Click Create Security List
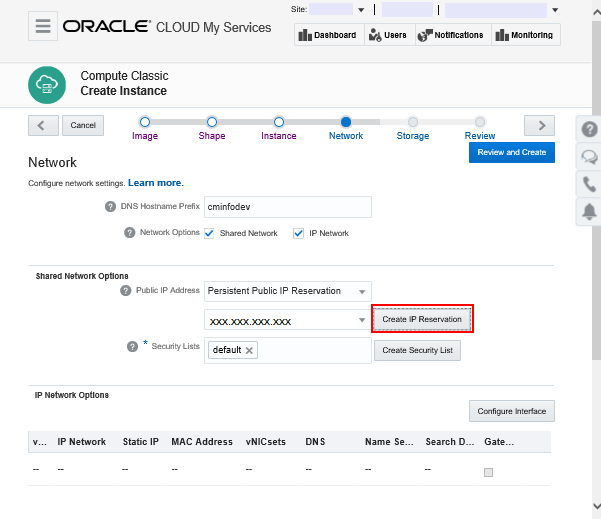This screenshot has height=519, width=601. tap(417, 350)
